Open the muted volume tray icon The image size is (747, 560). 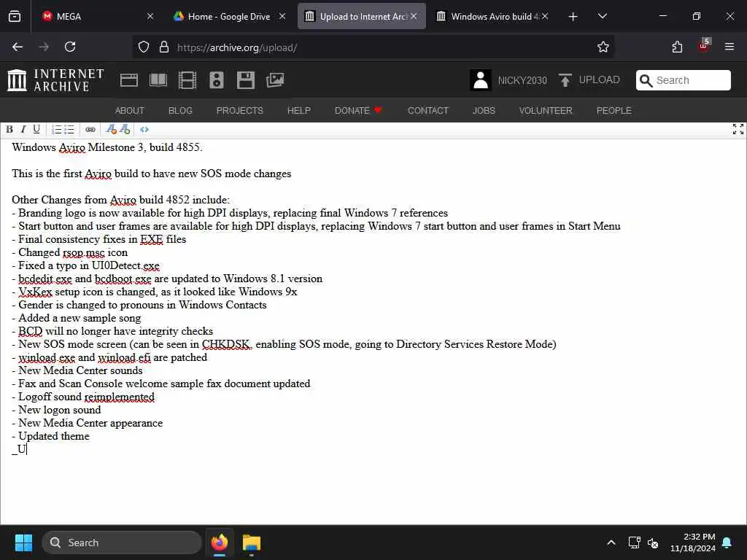pyautogui.click(x=653, y=542)
